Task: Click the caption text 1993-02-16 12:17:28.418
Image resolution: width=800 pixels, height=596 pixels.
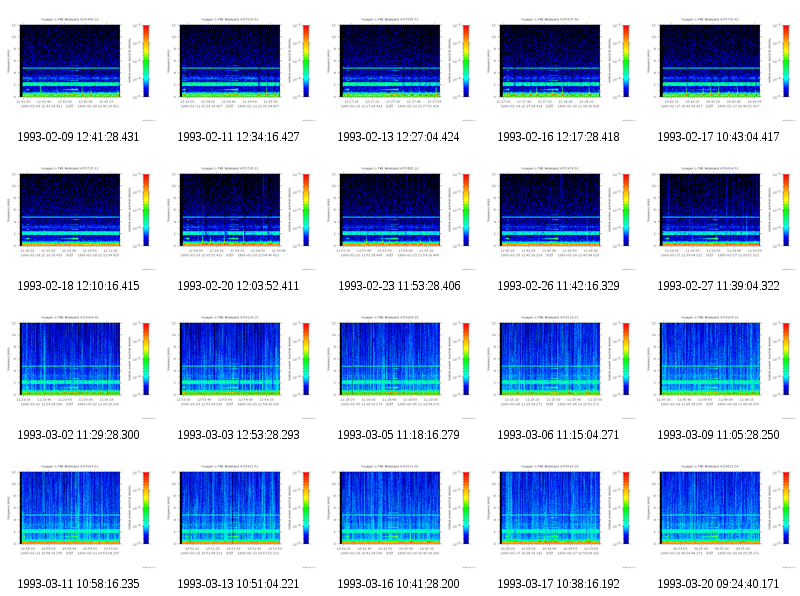Action: coord(558,137)
